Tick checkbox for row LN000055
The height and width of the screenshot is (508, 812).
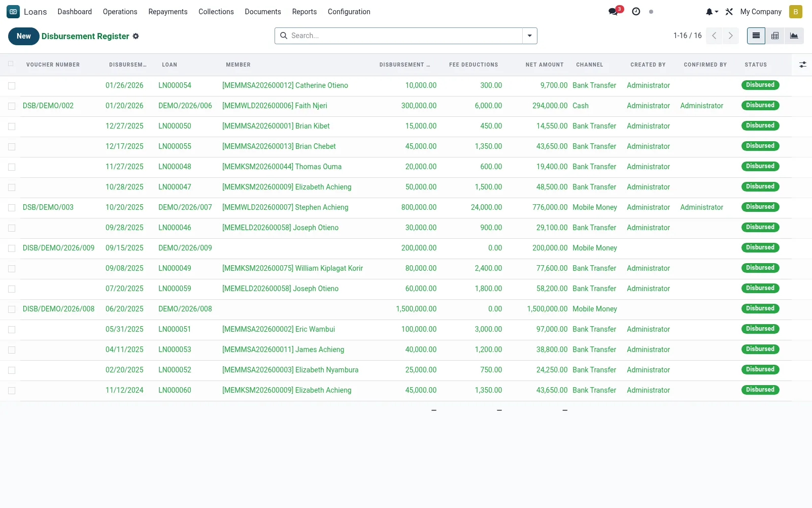pos(12,147)
